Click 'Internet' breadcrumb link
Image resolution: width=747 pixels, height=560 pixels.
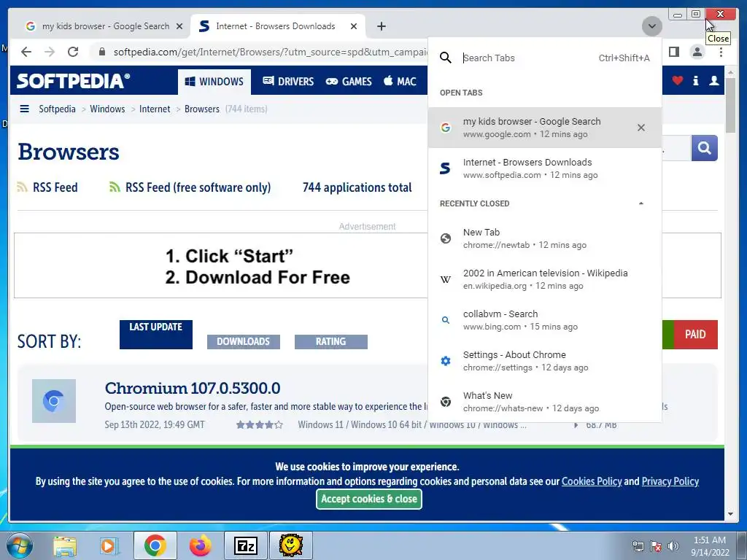(155, 109)
